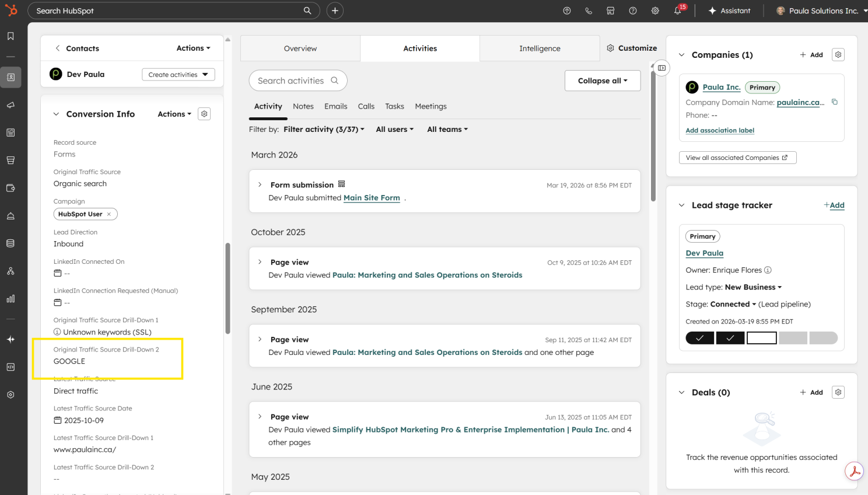Collapse the Lead stage tracker card

(x=681, y=205)
